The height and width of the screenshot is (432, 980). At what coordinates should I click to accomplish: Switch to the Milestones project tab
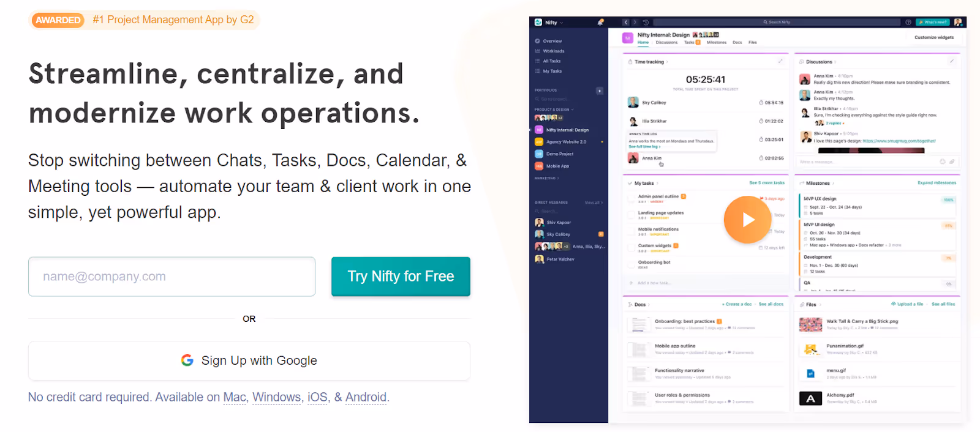pos(717,42)
